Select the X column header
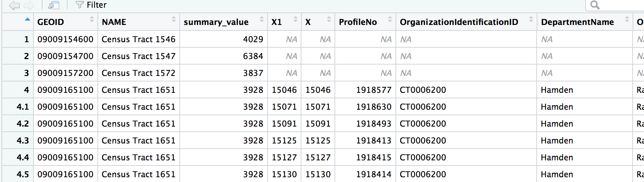The height and width of the screenshot is (182, 644). coord(308,22)
